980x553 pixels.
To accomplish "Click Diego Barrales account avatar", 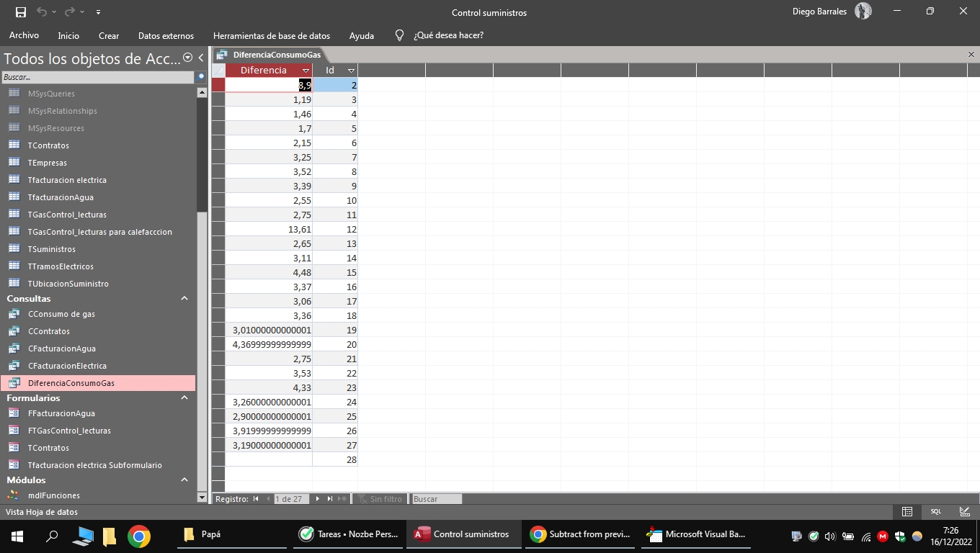I will tap(863, 12).
